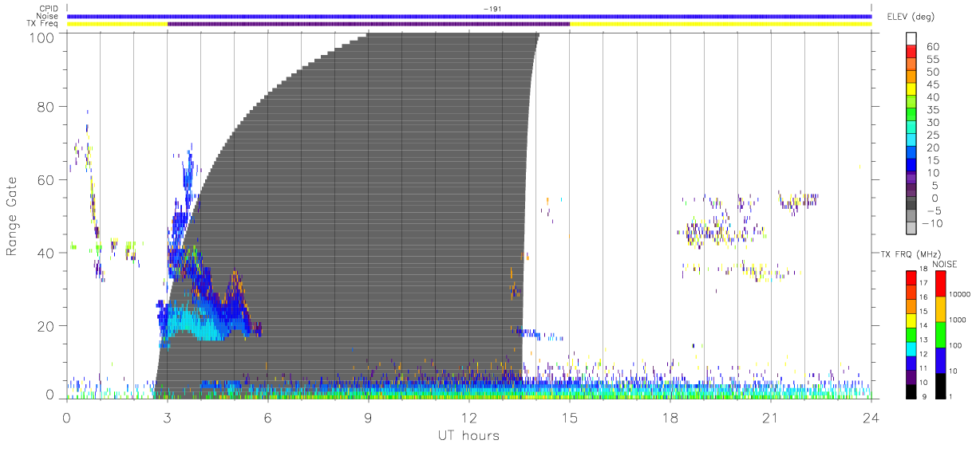Viewport: 980px width, 452px height.
Task: Click the 'NOISE' legend title
Action: pos(946,264)
